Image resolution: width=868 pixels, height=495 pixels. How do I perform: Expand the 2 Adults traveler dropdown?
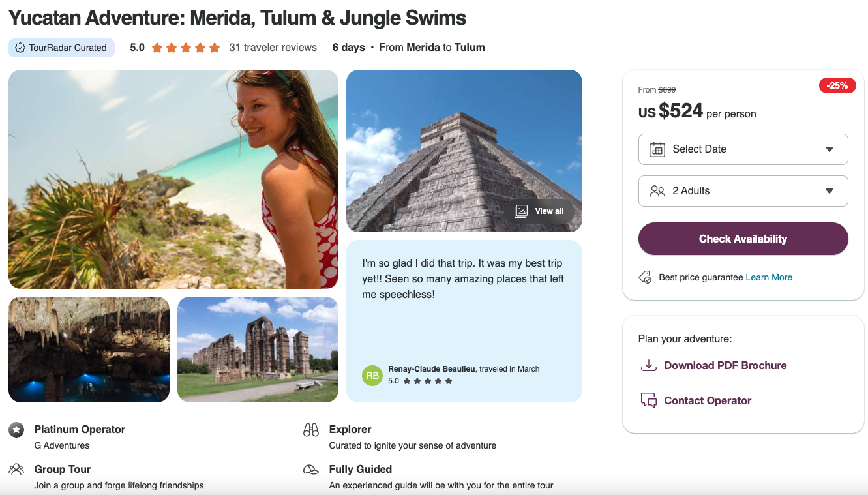[743, 191]
